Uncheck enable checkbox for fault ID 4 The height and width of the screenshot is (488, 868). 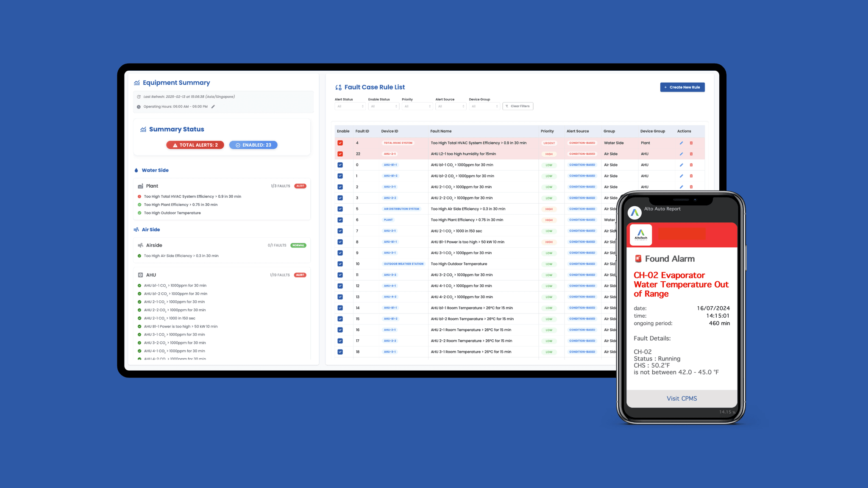[340, 143]
